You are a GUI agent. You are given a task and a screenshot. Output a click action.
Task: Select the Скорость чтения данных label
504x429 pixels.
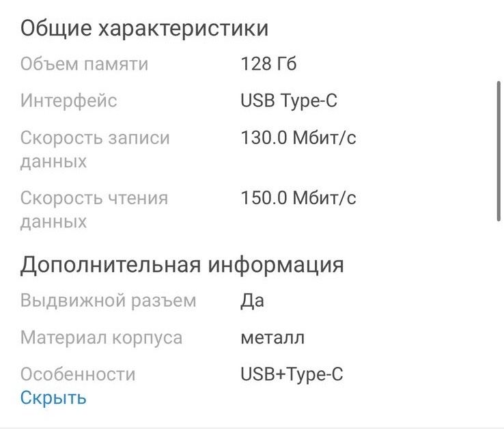94,210
